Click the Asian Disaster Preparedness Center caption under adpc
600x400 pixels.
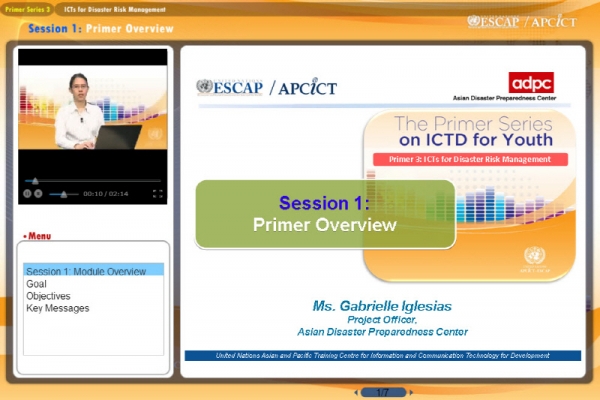pos(504,98)
